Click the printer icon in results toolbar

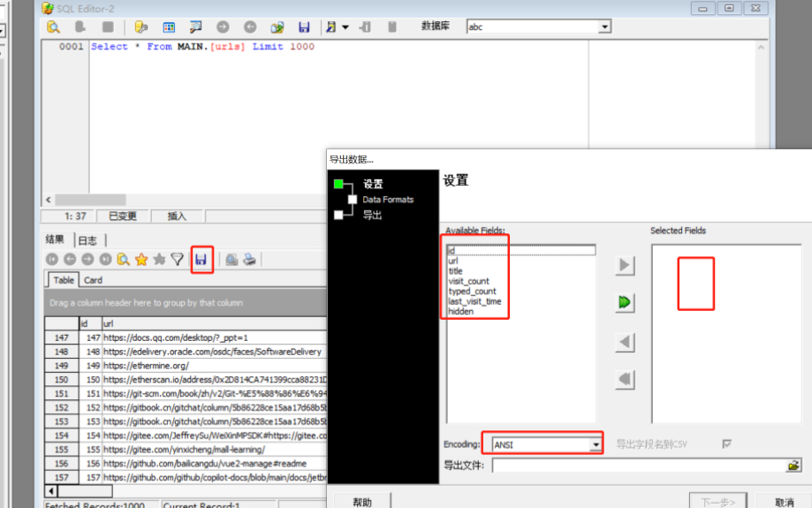coord(249,260)
